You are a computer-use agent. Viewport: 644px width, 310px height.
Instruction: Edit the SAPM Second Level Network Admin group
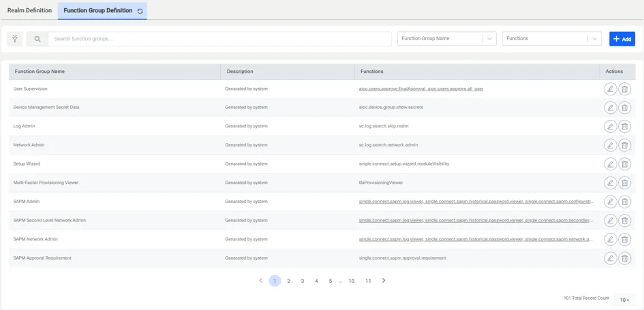611,221
